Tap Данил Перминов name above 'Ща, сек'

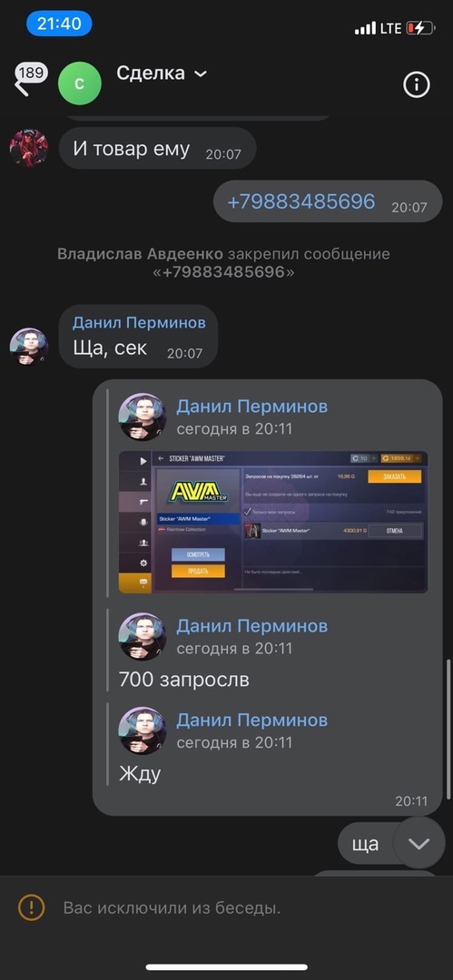coord(139,322)
